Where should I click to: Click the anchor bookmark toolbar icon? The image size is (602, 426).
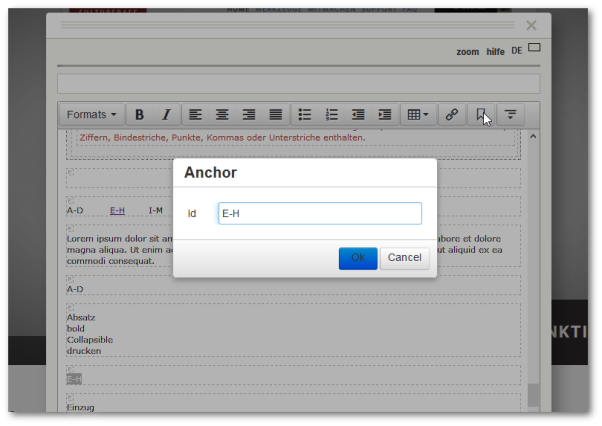pos(480,115)
